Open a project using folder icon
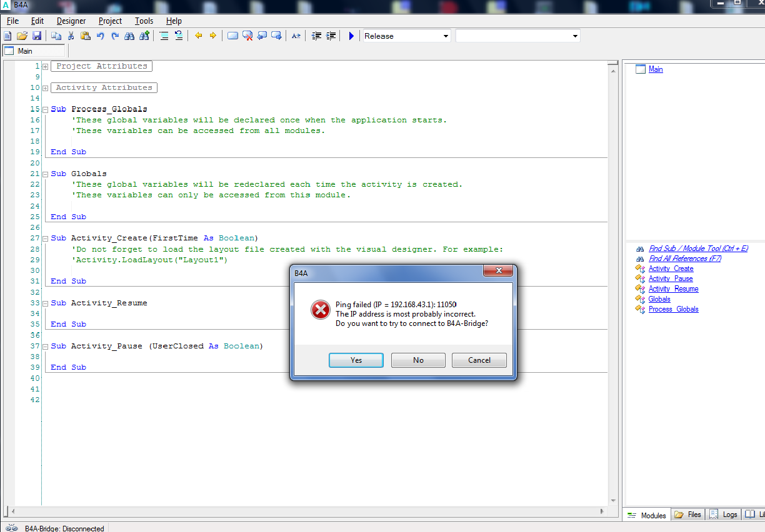Viewport: 765px width, 532px height. (22, 36)
